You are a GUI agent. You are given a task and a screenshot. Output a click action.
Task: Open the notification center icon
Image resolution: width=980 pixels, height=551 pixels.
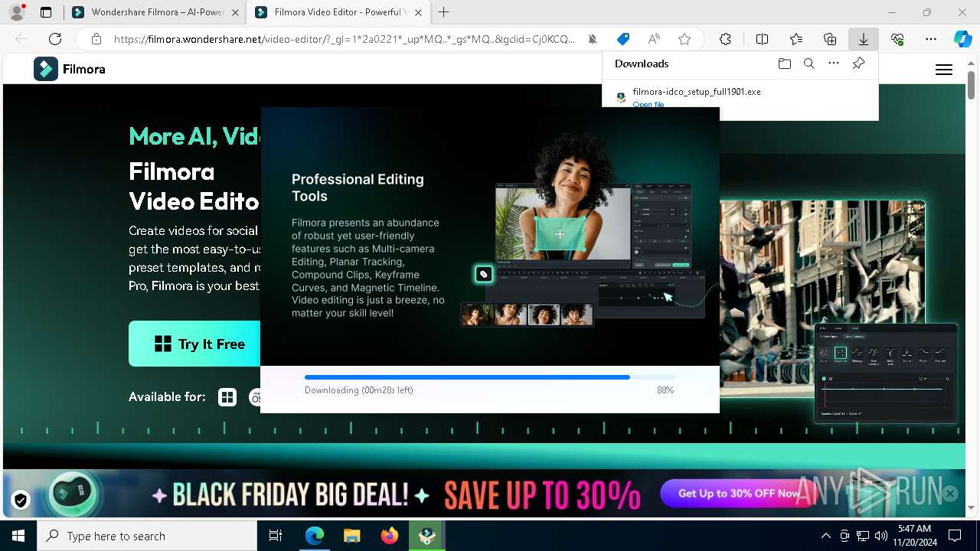tap(955, 536)
